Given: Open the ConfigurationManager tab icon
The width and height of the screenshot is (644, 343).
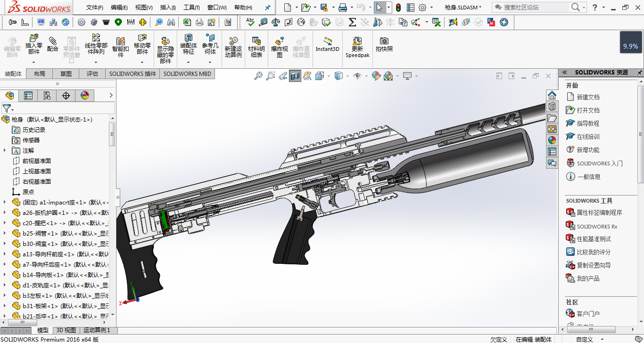Looking at the screenshot, I should 47,96.
